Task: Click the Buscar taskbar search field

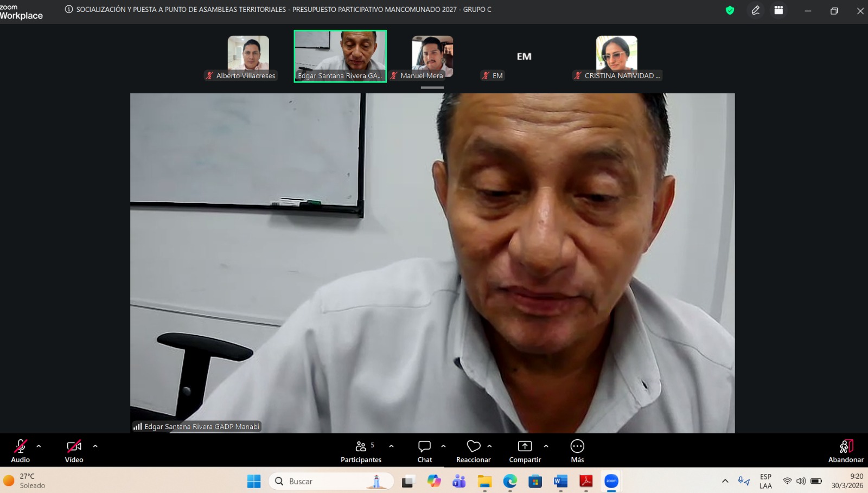Action: coord(331,481)
